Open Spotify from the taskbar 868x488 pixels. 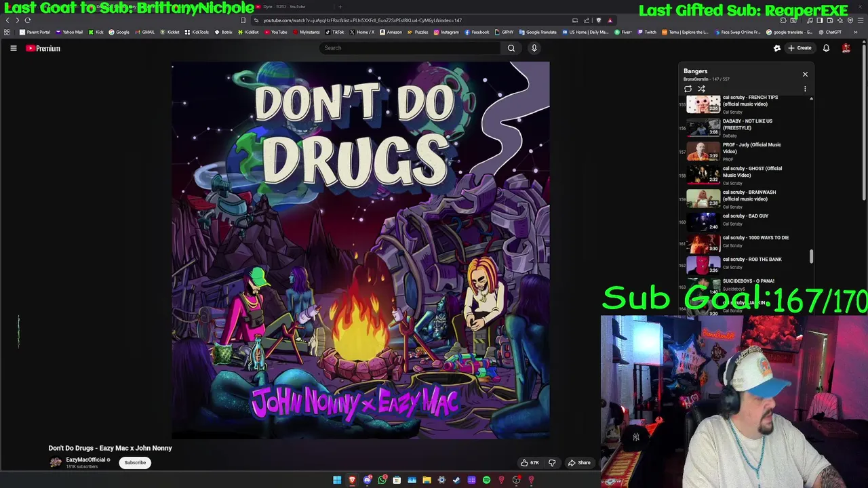(x=486, y=481)
